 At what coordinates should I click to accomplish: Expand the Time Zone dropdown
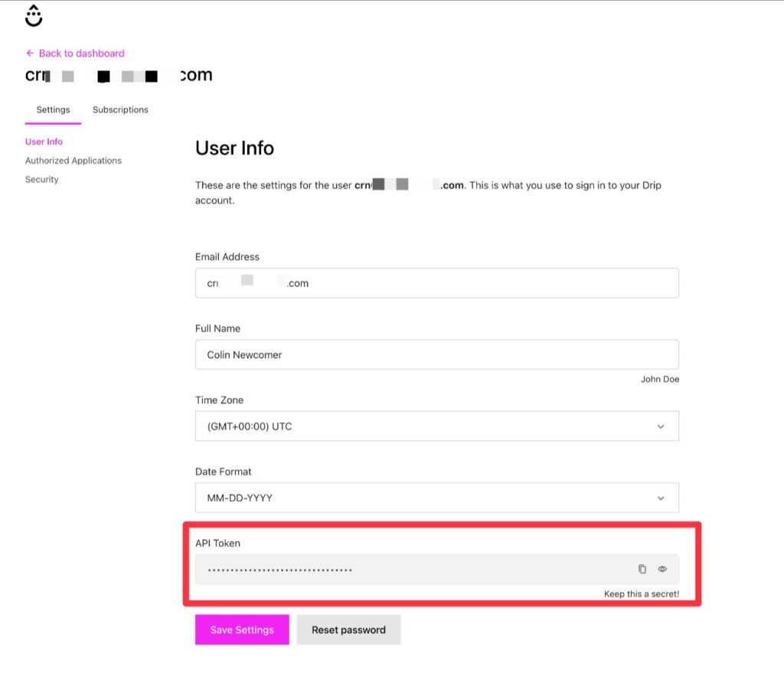pos(437,426)
